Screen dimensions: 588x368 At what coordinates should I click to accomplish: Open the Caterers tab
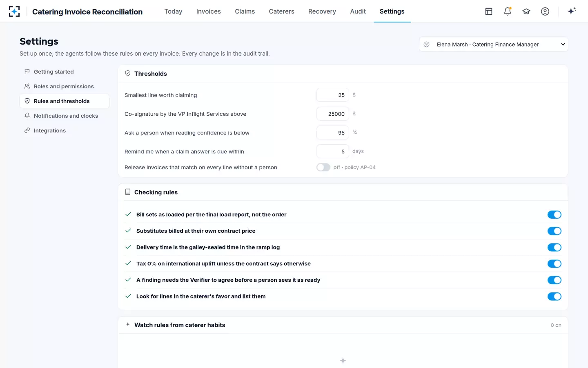pyautogui.click(x=281, y=11)
